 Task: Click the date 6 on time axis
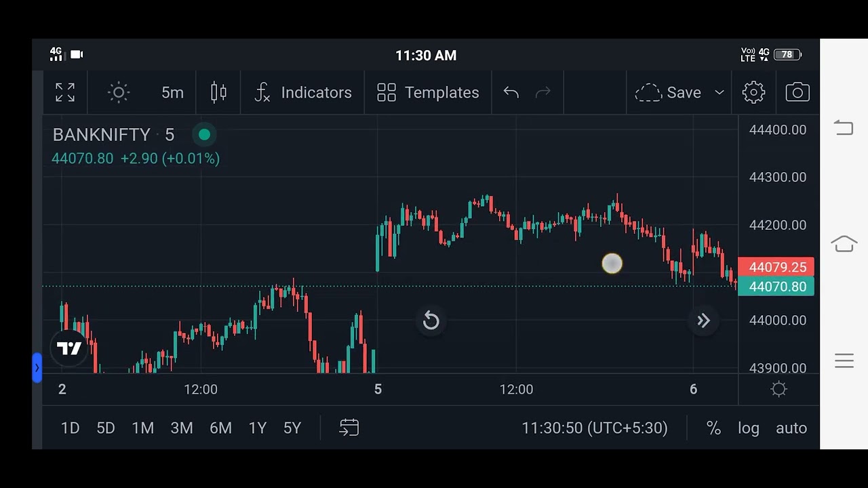pos(693,390)
